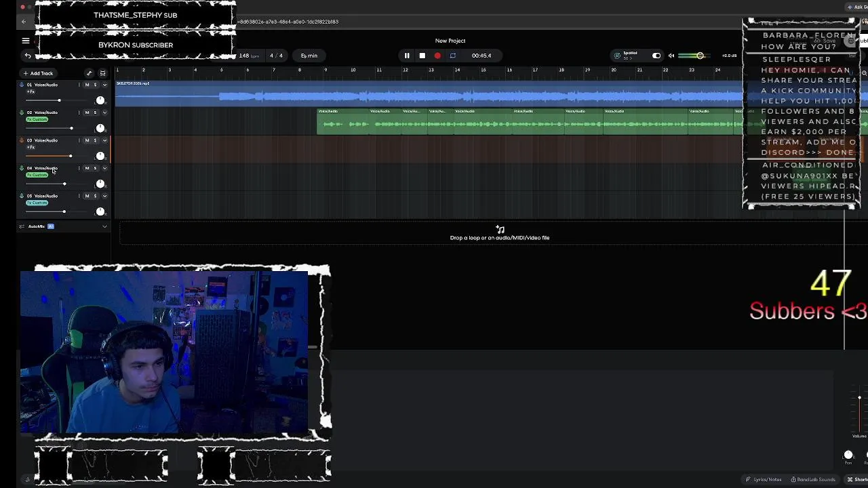Solo track 05 Voice/Audio
The height and width of the screenshot is (488, 868).
95,196
